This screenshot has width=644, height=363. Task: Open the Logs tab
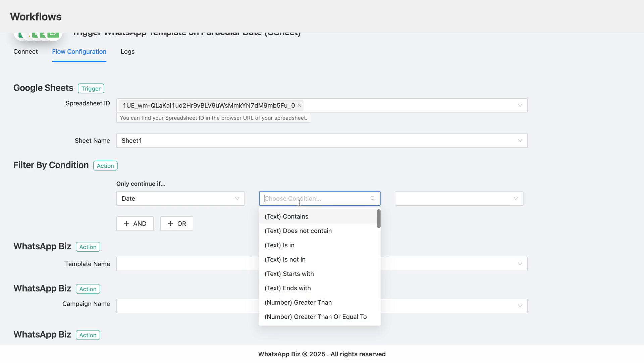(x=127, y=51)
